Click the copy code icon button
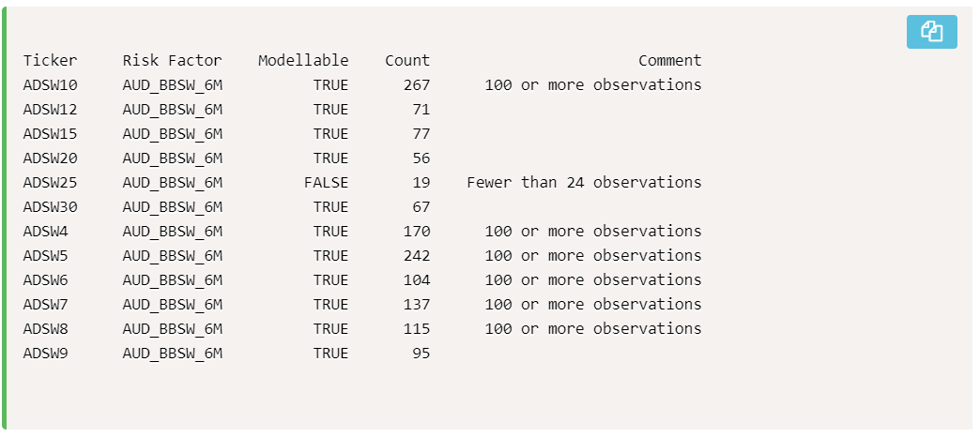This screenshot has width=980, height=437. click(931, 32)
